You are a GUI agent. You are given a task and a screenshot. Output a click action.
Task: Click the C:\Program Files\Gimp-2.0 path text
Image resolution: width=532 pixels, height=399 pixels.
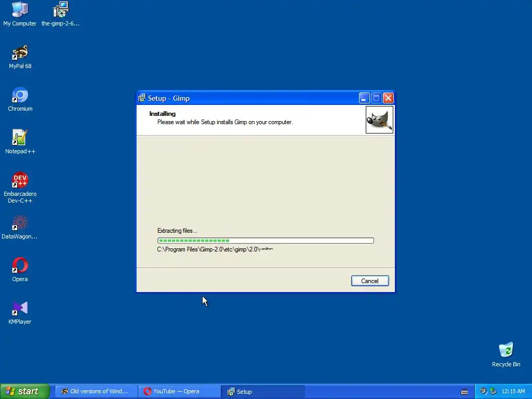tap(215, 249)
